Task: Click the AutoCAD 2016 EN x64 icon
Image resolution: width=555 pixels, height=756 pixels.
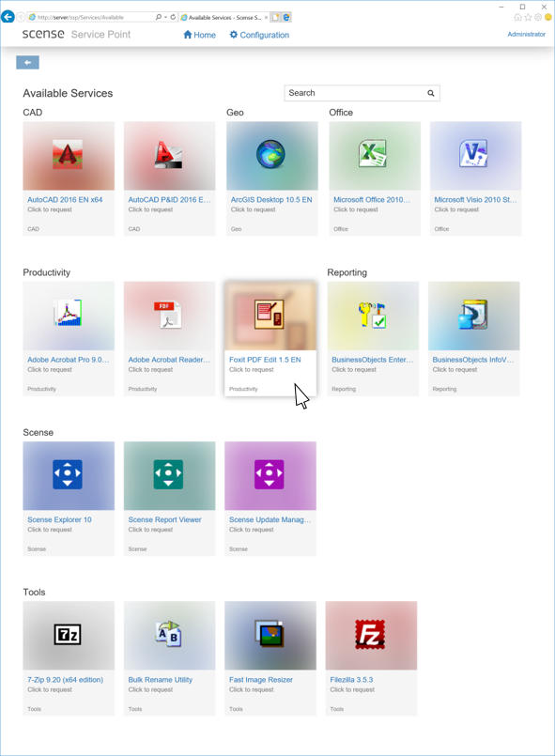Action: click(68, 154)
